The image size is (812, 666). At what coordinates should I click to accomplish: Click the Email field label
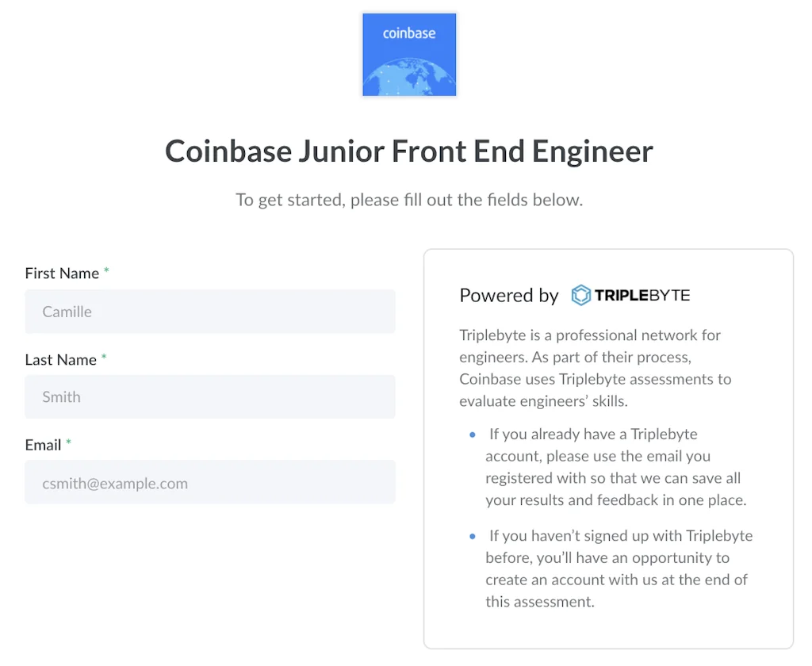[43, 445]
